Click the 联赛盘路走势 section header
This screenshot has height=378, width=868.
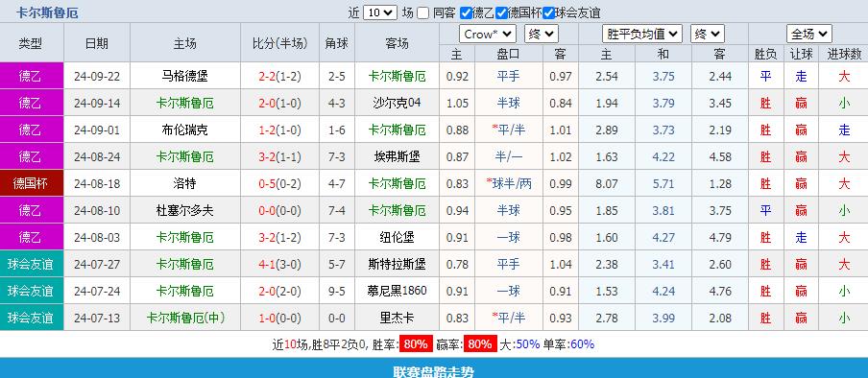pos(434,372)
